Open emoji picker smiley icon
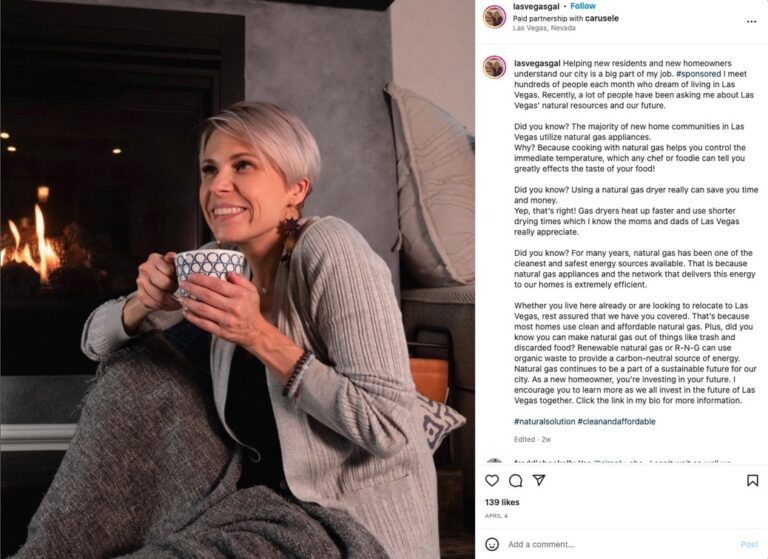The image size is (768, 559). [492, 544]
